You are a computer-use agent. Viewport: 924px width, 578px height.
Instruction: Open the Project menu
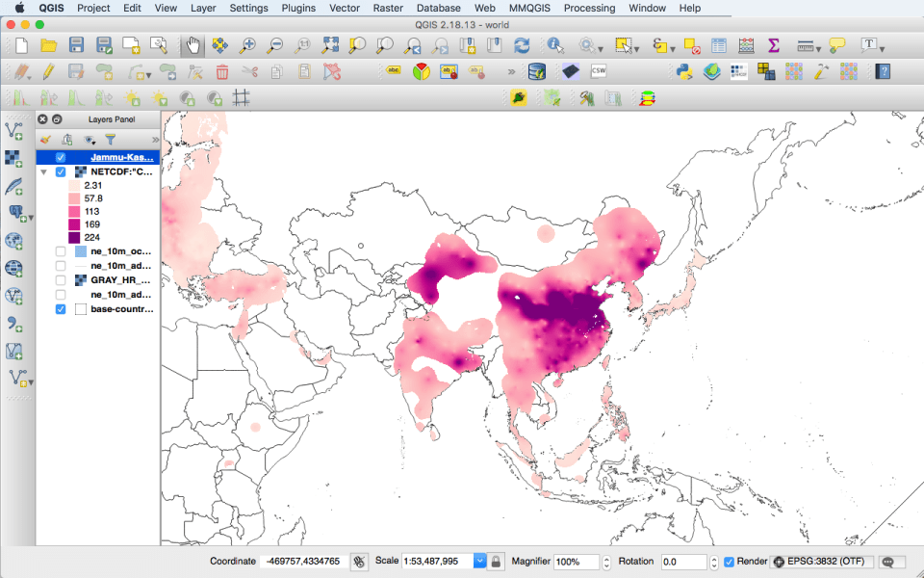pos(93,8)
